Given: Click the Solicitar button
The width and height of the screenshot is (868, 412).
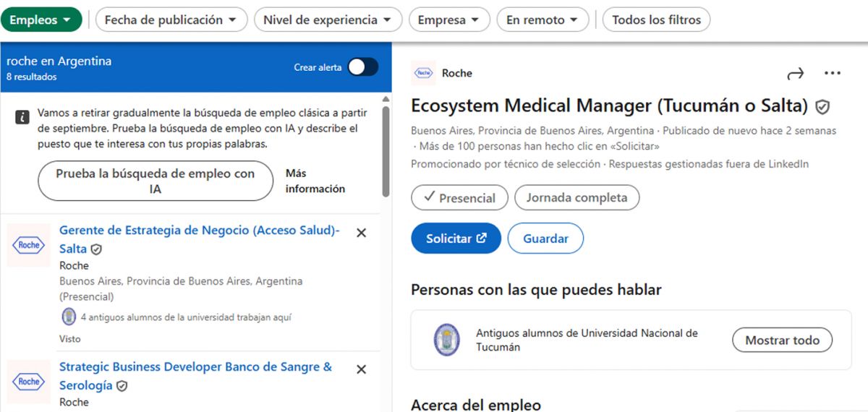Looking at the screenshot, I should tap(456, 239).
